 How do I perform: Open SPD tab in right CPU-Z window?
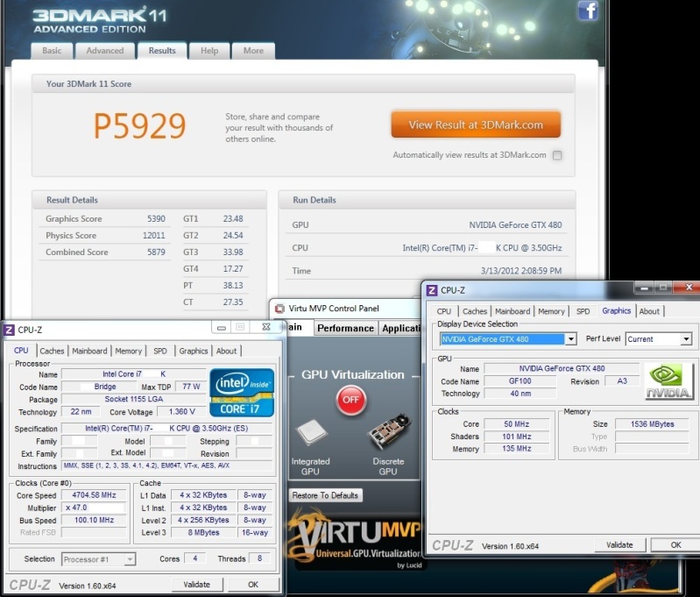583,311
